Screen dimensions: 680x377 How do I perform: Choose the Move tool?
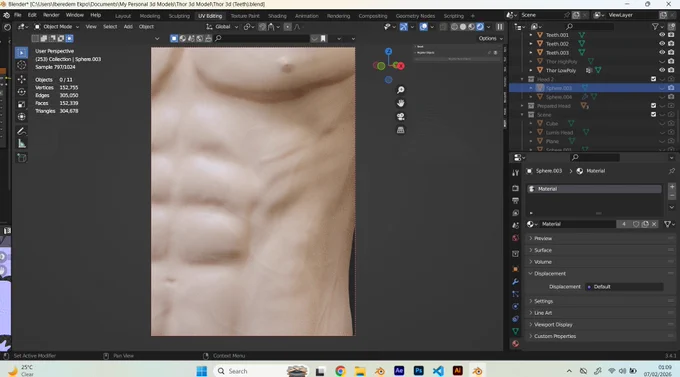(21, 79)
